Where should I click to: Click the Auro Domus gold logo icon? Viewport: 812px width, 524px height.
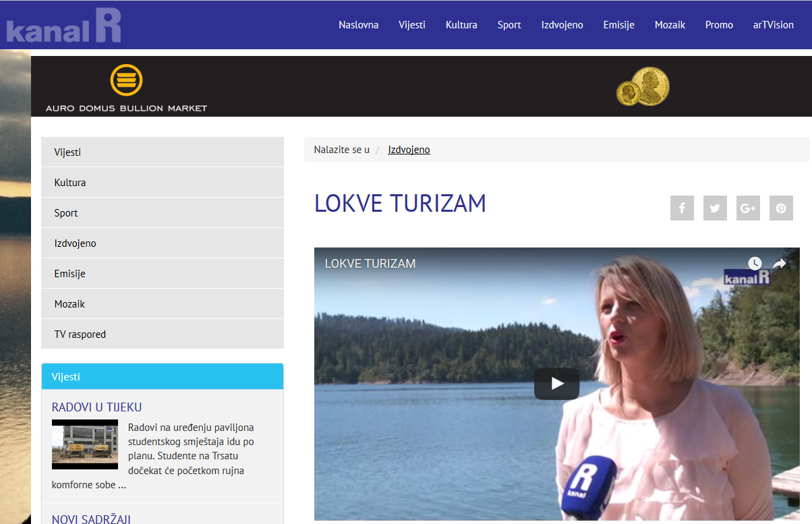pos(126,80)
